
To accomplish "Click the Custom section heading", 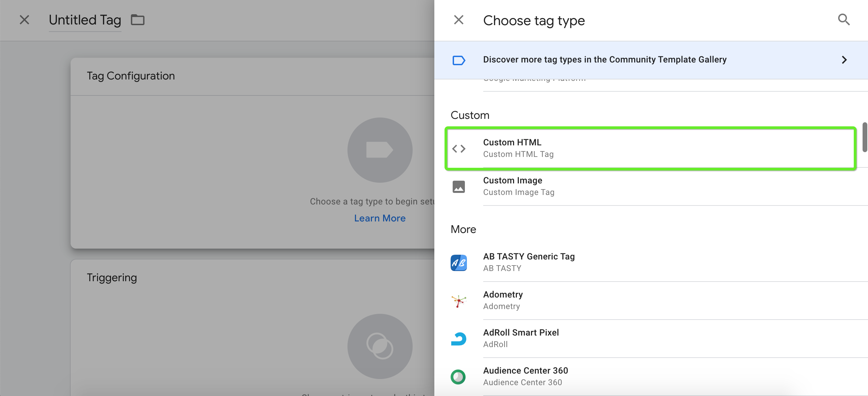I will (x=470, y=115).
